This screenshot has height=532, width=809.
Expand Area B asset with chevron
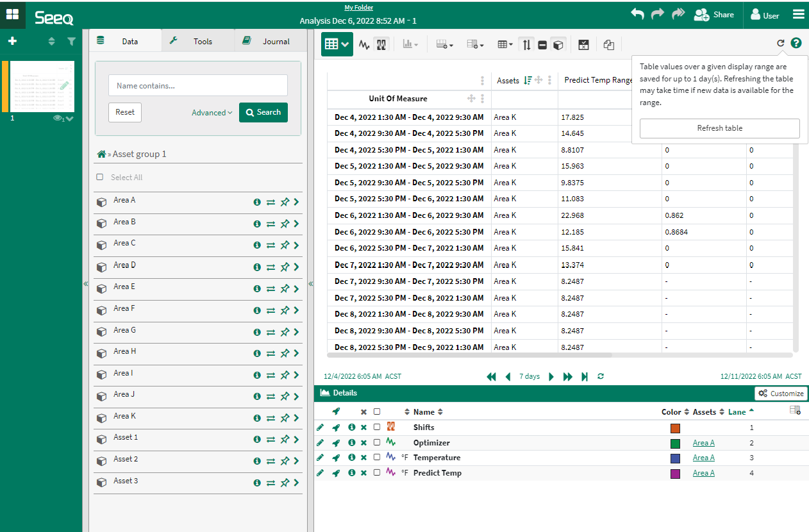point(297,224)
